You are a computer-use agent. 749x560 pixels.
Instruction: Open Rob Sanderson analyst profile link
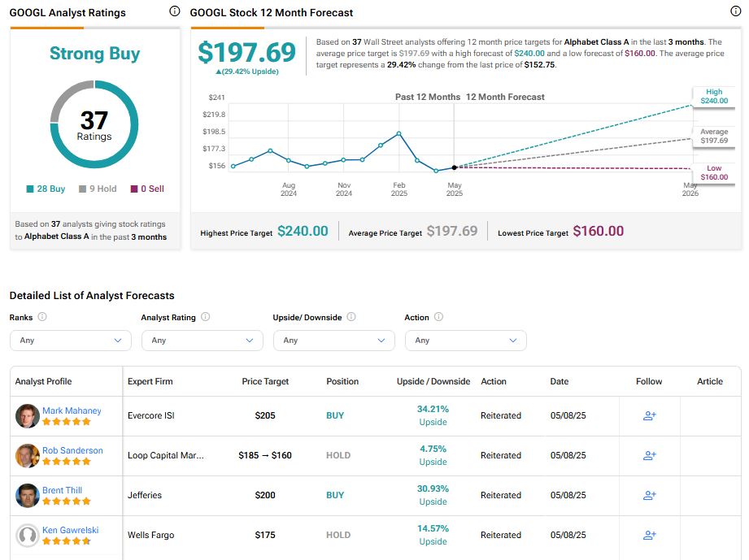pos(72,450)
